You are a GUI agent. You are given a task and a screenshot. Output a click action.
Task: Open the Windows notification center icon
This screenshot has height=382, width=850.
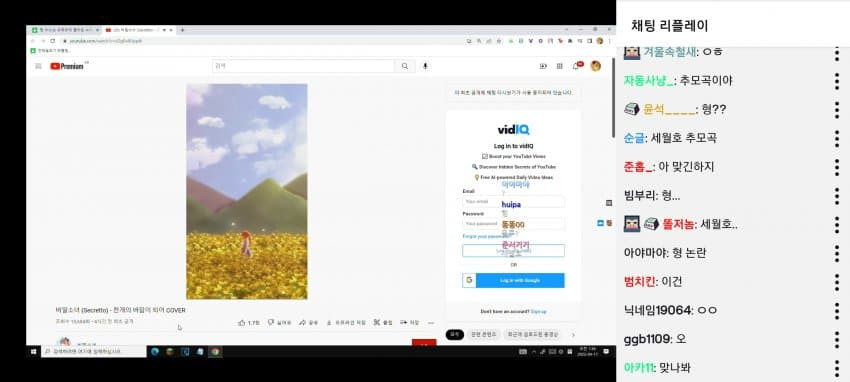[606, 352]
